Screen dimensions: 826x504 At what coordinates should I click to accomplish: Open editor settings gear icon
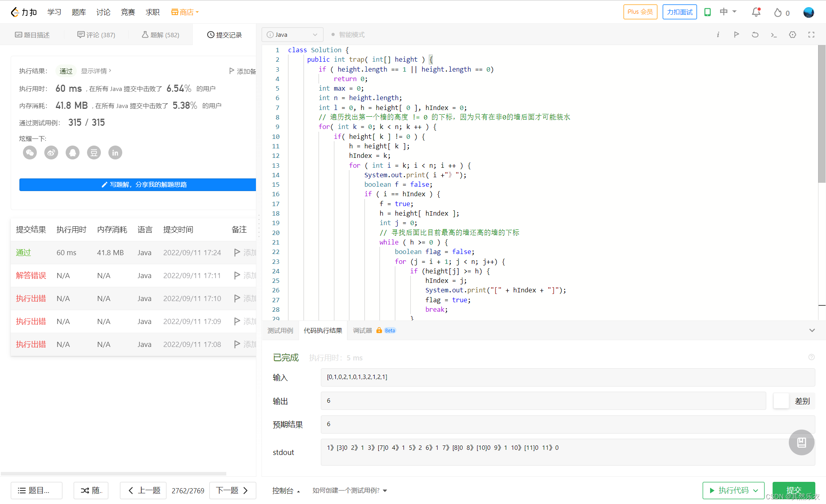792,35
